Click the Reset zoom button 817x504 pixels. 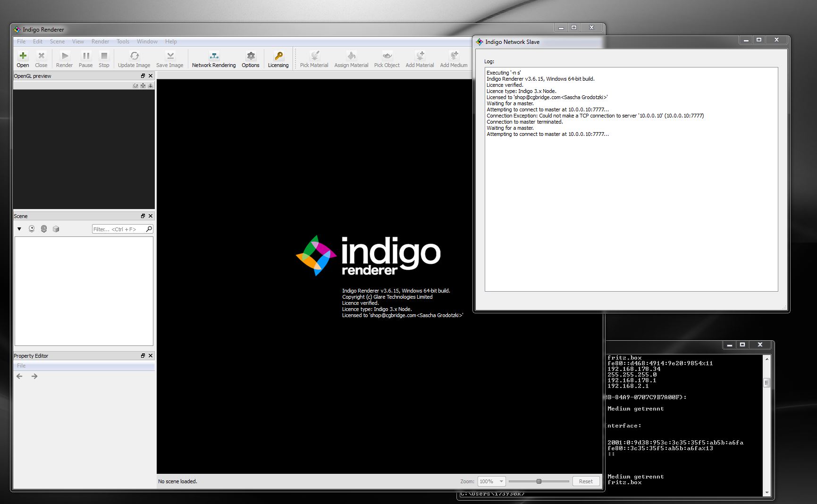(x=586, y=481)
